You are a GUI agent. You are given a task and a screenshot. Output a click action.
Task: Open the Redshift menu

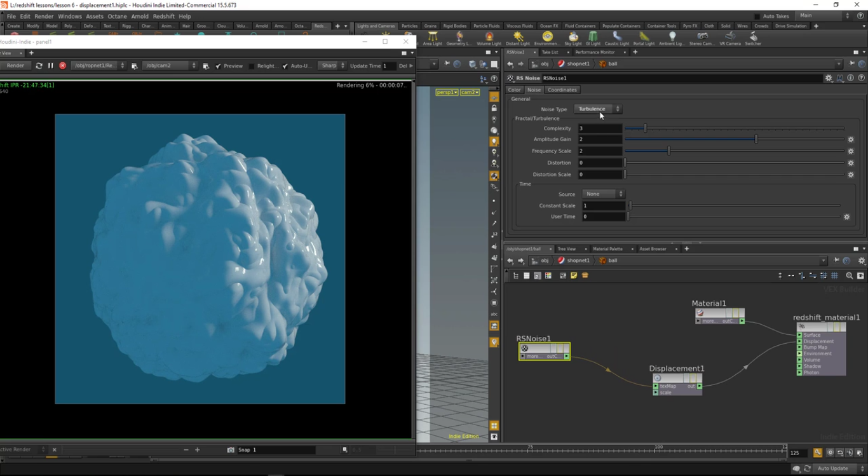point(164,17)
